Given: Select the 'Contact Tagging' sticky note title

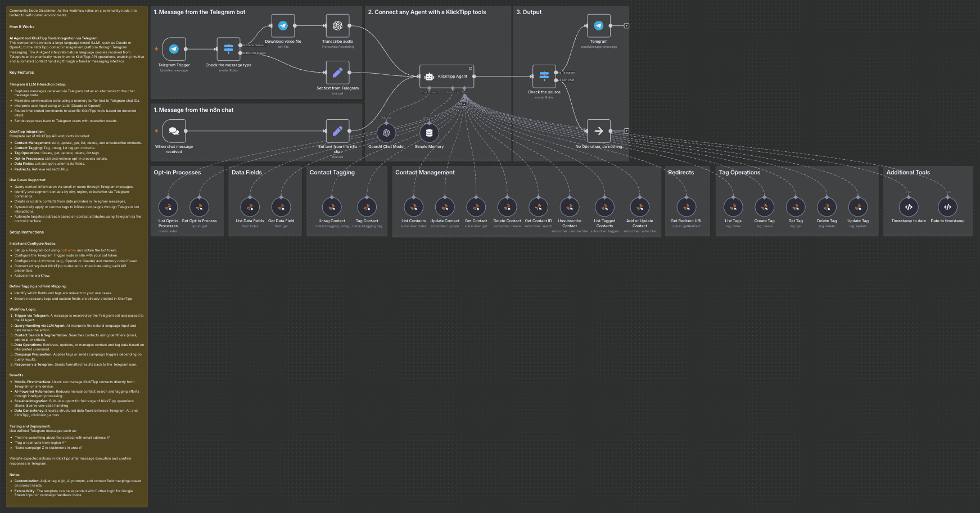Looking at the screenshot, I should (x=332, y=173).
